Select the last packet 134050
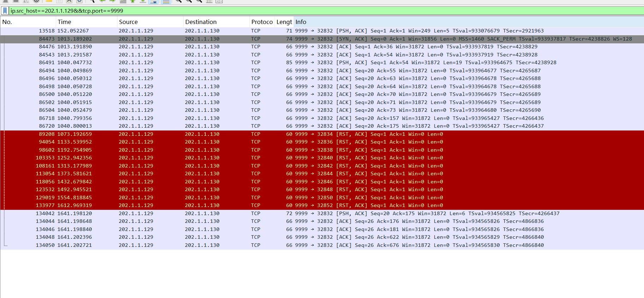This screenshot has width=644, height=298. (322, 245)
